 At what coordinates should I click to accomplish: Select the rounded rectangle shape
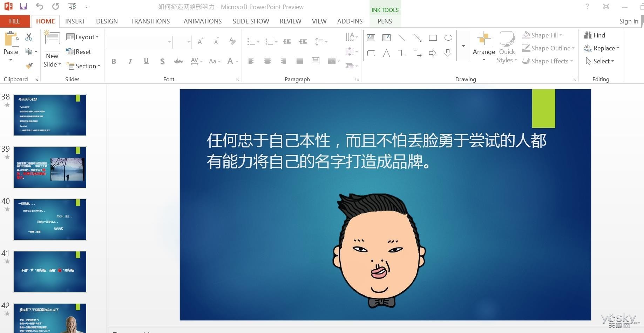(x=371, y=53)
